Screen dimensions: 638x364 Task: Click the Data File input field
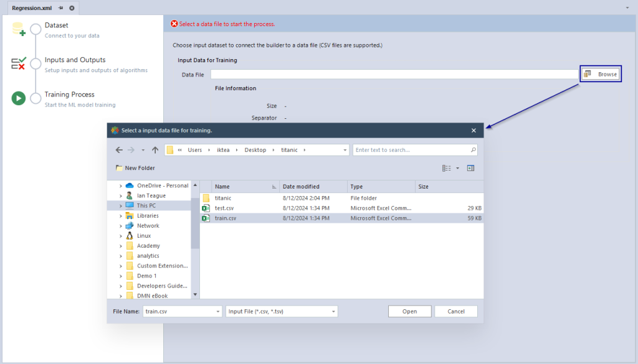[394, 74]
